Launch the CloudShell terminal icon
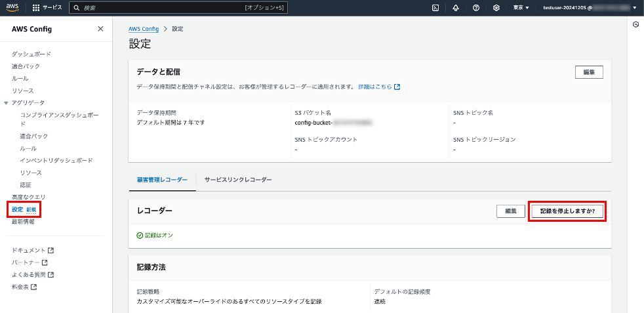Image resolution: width=644 pixels, height=313 pixels. click(x=435, y=8)
